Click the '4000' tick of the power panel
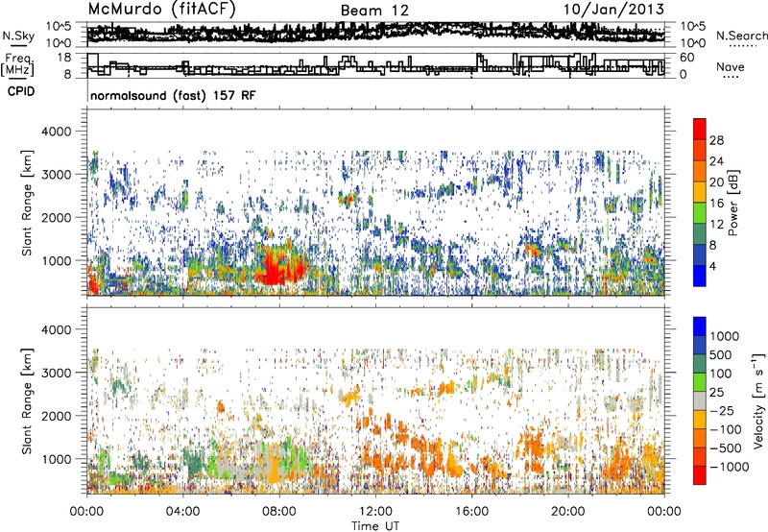The image size is (768, 532). pos(57,132)
